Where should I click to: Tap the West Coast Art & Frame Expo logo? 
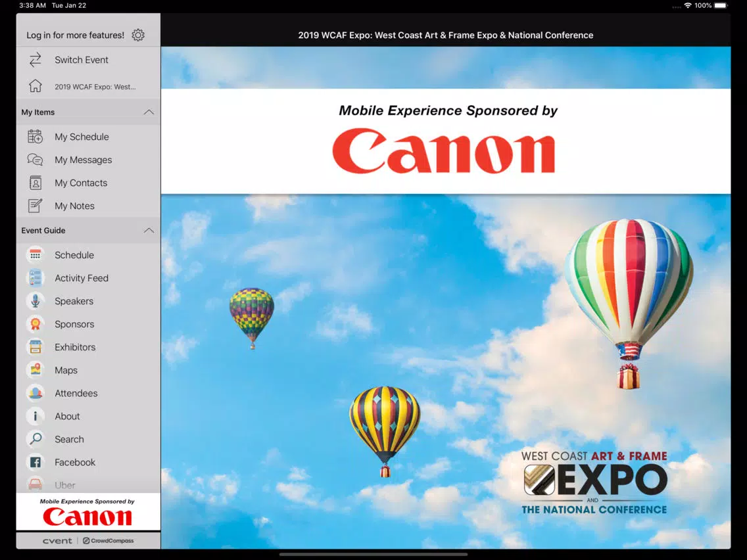click(x=594, y=482)
